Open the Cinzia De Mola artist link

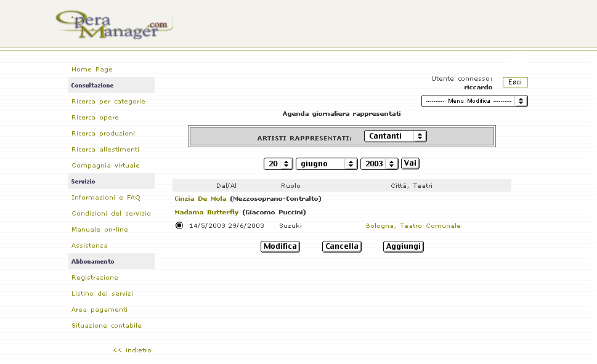200,199
